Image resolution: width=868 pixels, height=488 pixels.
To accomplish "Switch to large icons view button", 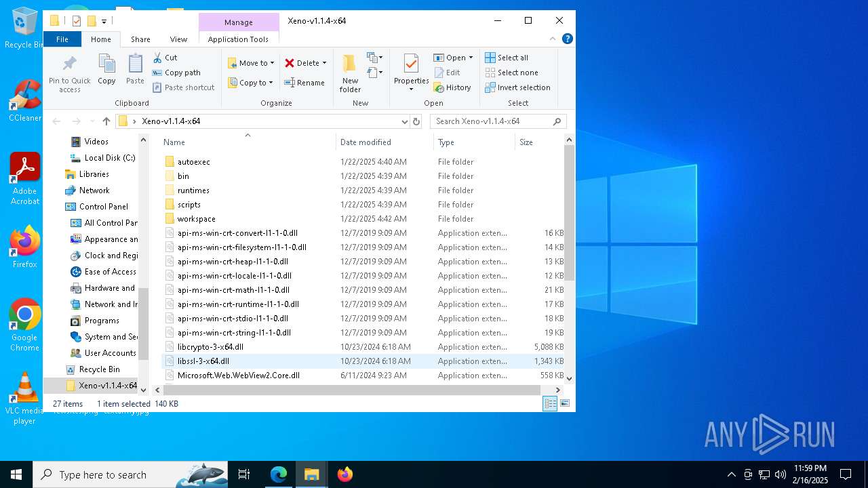I will 564,403.
